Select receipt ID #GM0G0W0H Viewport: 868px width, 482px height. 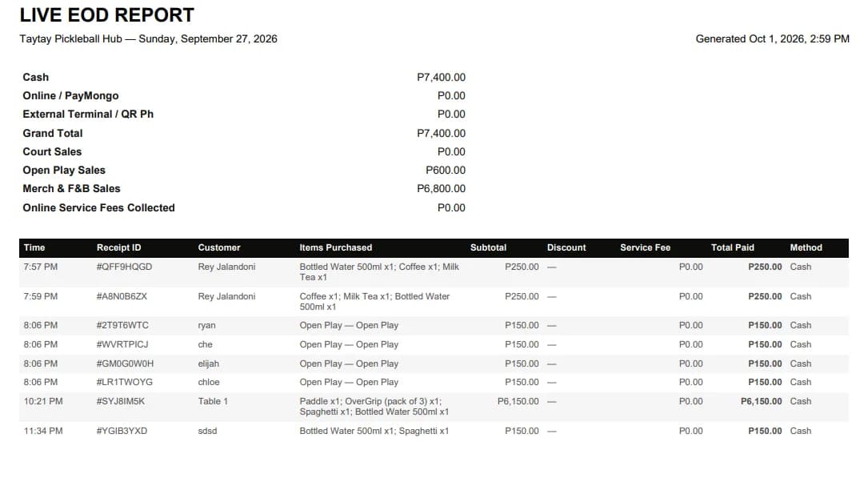tap(125, 364)
